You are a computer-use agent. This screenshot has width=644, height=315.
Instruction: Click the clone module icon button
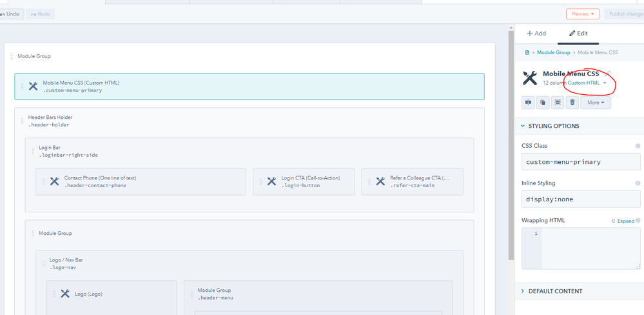pos(543,103)
